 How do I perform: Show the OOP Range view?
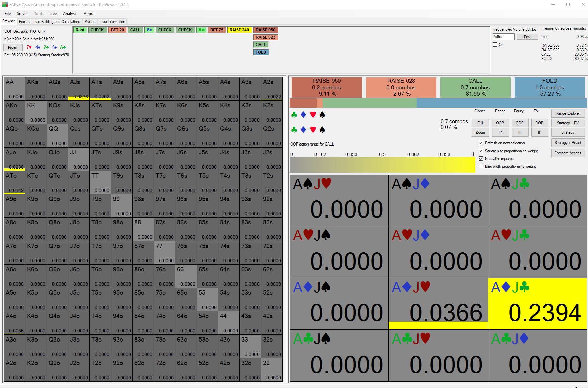pos(500,123)
